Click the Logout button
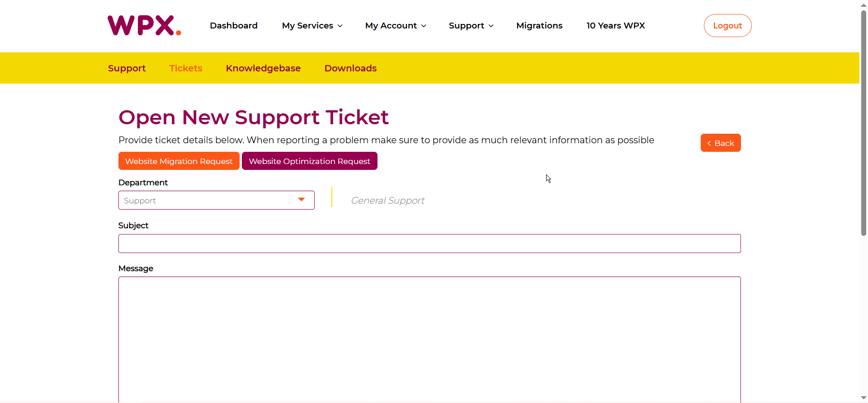Screen dimensions: 868x403 (x=727, y=26)
